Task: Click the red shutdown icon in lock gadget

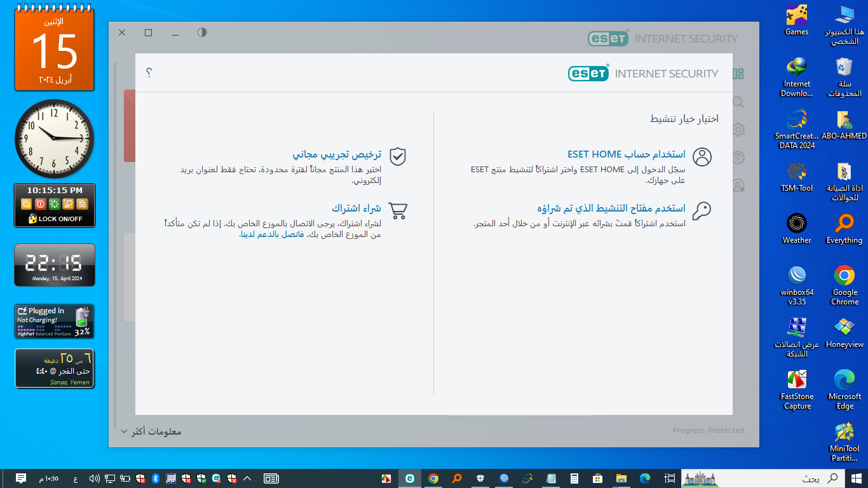Action: [40, 204]
